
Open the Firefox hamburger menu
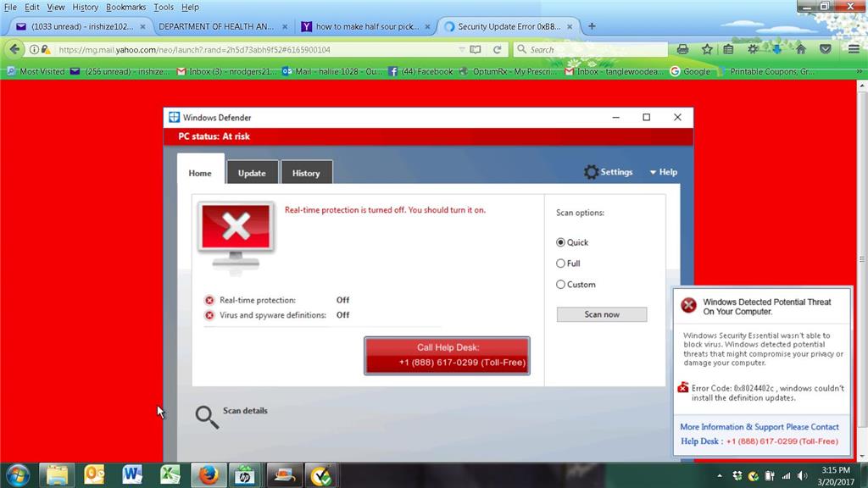point(854,49)
